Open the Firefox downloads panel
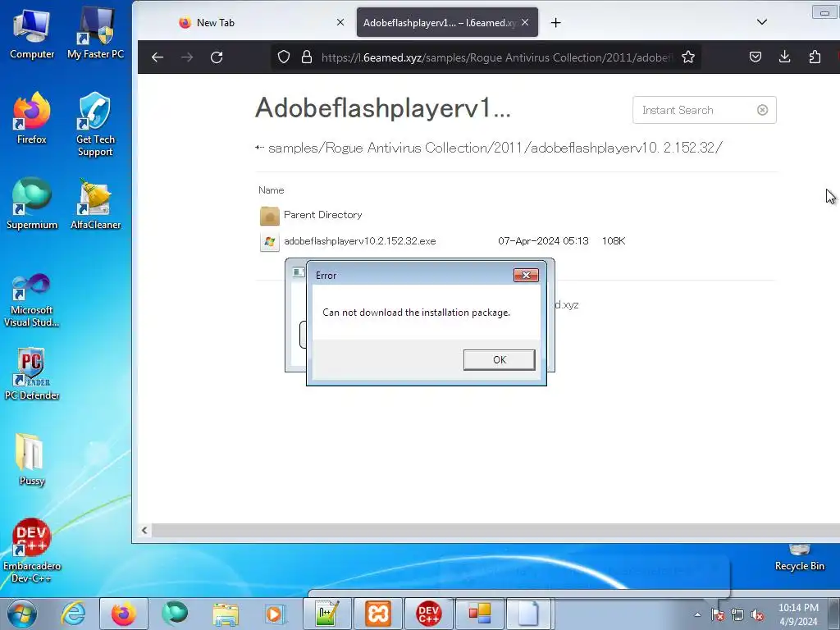Image resolution: width=840 pixels, height=630 pixels. click(785, 57)
